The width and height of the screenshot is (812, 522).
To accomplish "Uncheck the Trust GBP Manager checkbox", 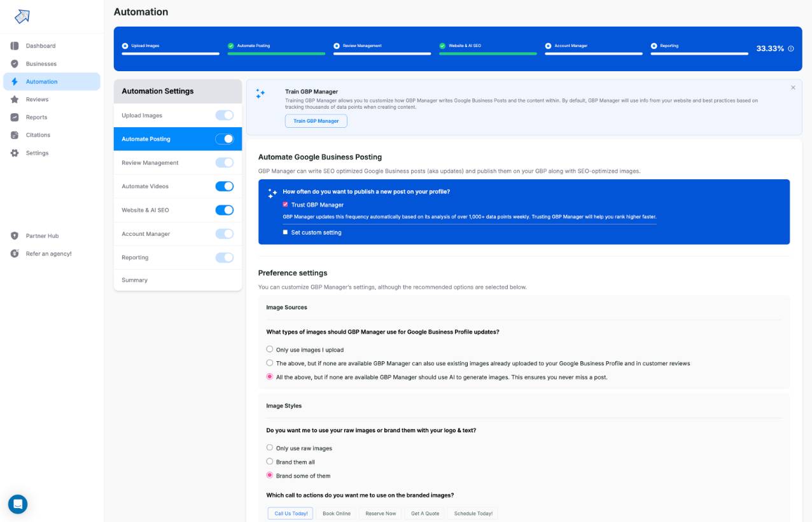I will point(285,205).
